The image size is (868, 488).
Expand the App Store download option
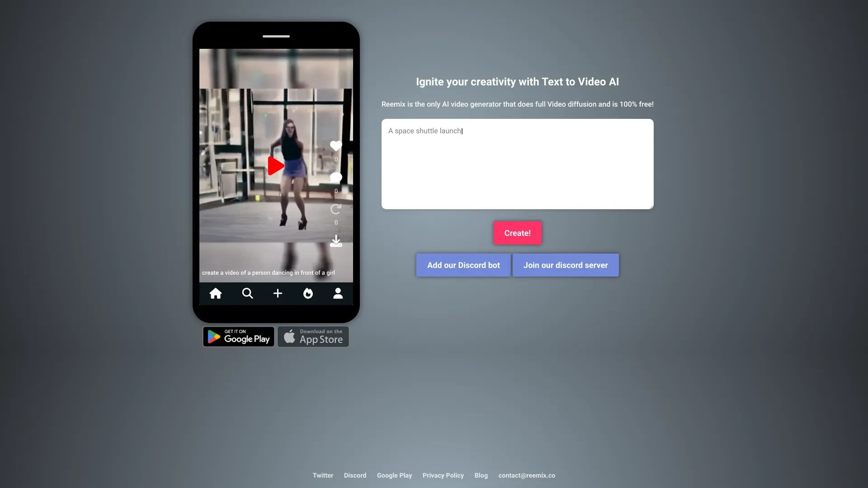pyautogui.click(x=313, y=336)
